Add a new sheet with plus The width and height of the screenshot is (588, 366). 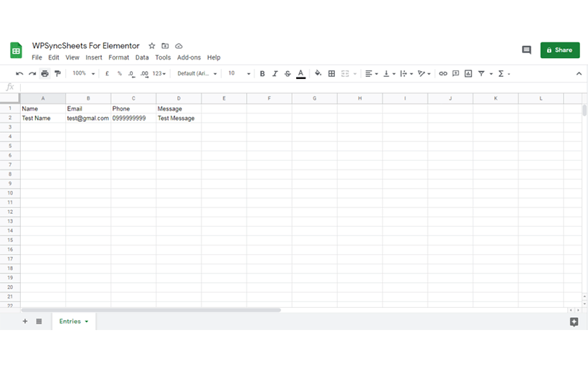click(x=25, y=322)
